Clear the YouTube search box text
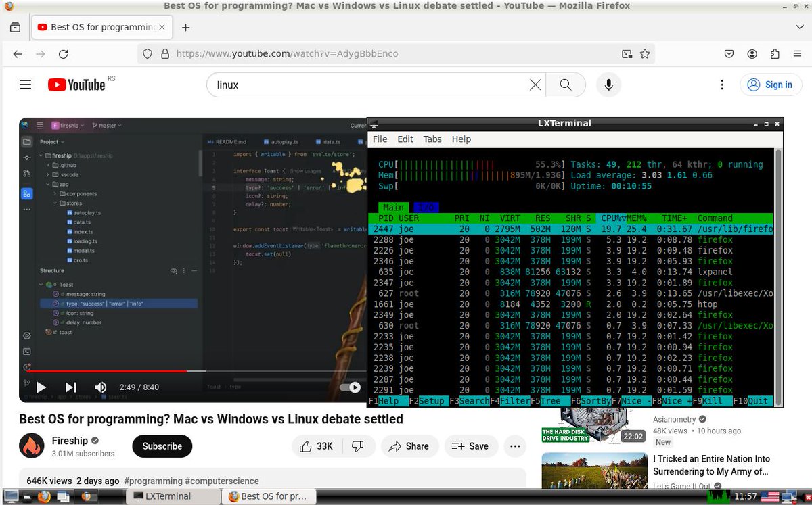 (535, 85)
